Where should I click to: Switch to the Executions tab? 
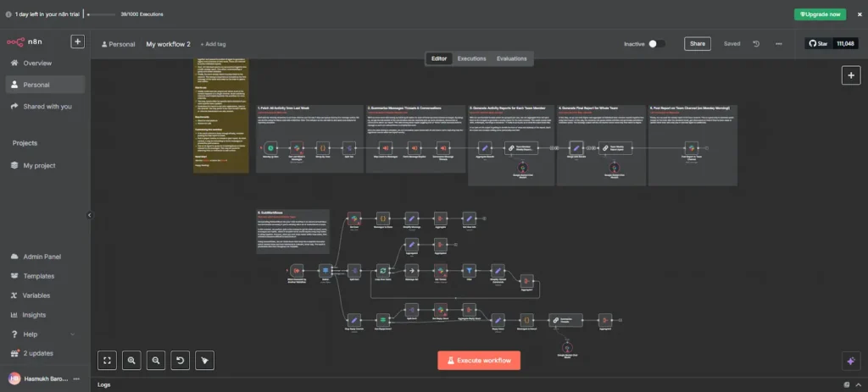pyautogui.click(x=471, y=58)
